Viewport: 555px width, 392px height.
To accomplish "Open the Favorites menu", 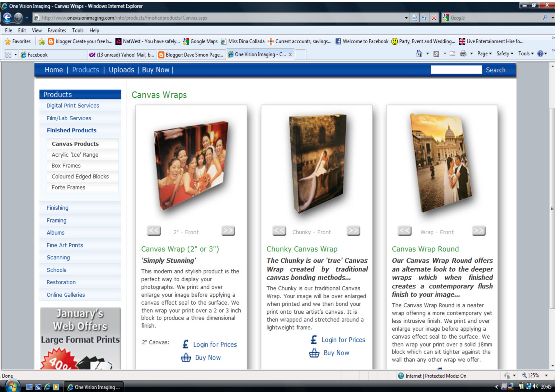I will (57, 31).
